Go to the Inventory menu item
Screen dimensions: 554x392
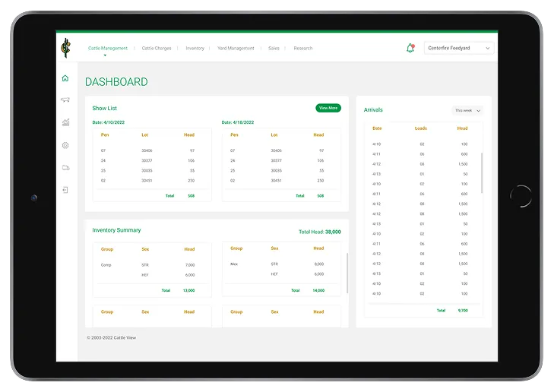coord(195,49)
